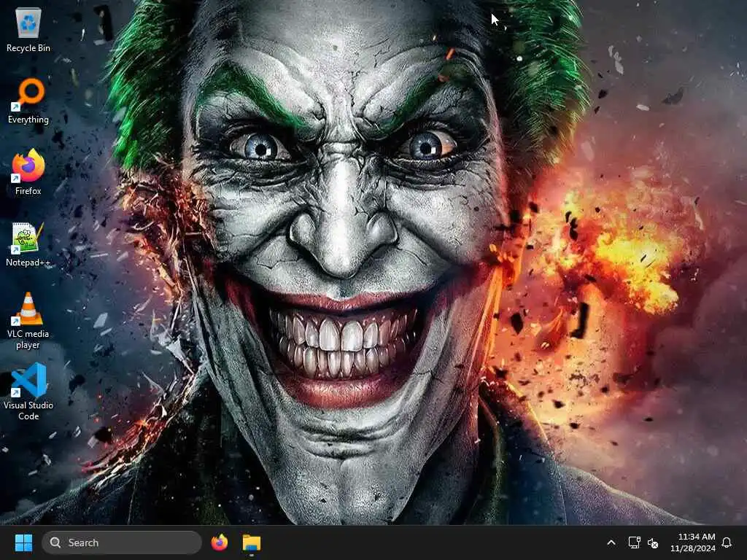Open the clock showing 11:34 AM

[x=693, y=542]
